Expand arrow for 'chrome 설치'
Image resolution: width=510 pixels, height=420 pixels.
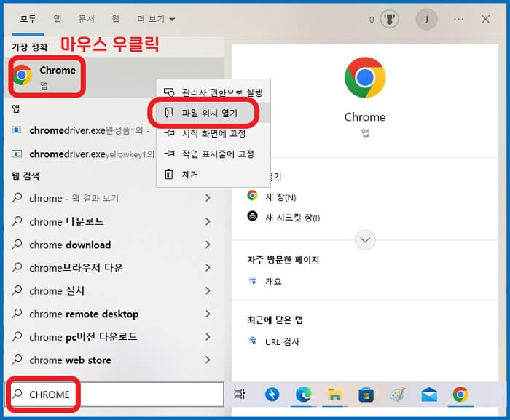[208, 290]
